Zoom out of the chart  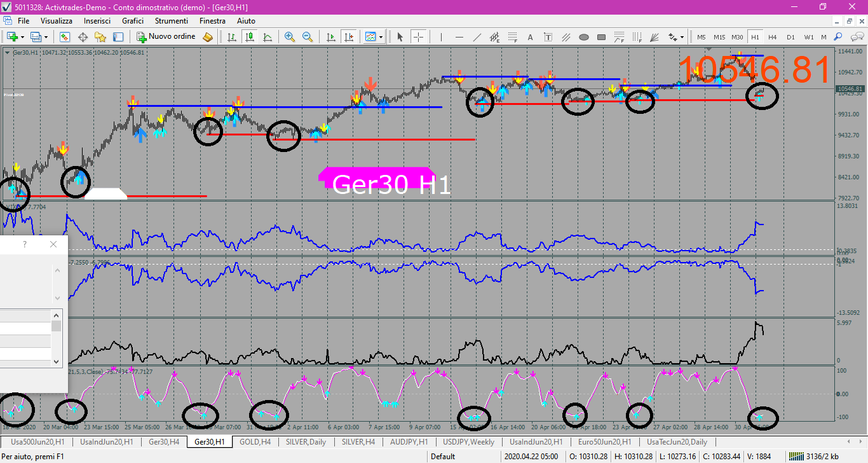308,37
